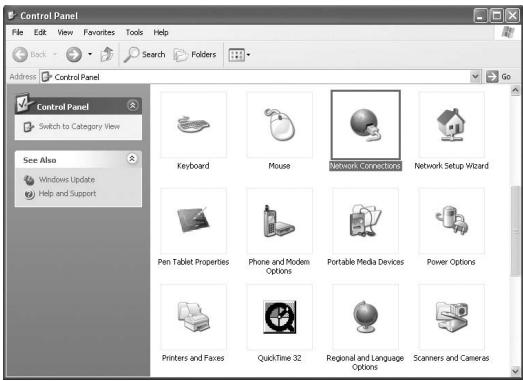The image size is (523, 381).
Task: Click the Phone and Modem Options label text
Action: pos(279,266)
